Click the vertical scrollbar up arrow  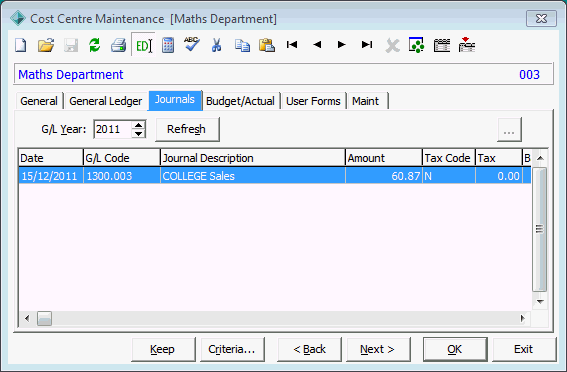[x=540, y=158]
